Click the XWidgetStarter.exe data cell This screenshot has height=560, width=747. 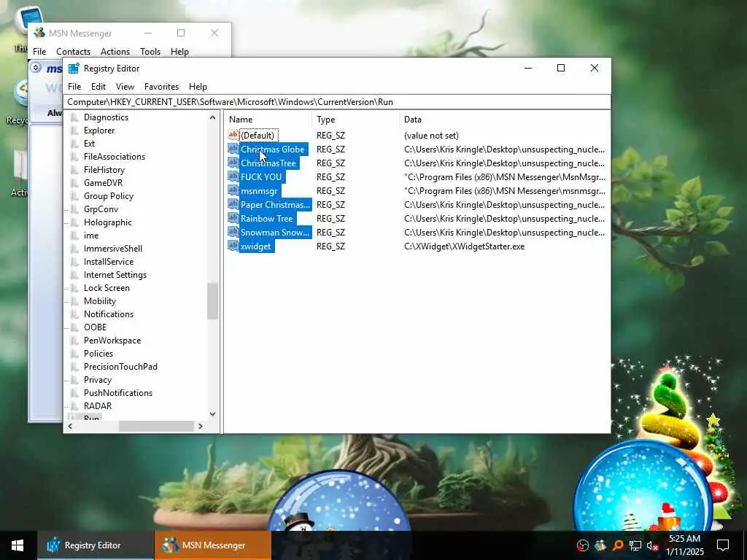click(x=464, y=246)
